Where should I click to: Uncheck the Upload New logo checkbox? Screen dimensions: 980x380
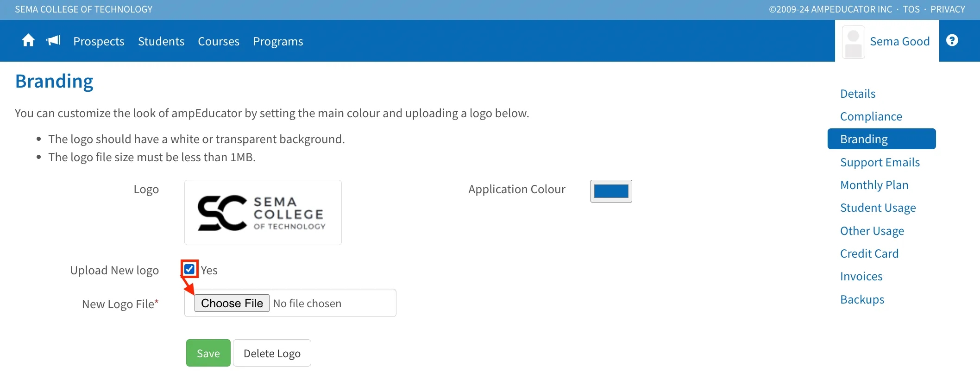point(189,269)
